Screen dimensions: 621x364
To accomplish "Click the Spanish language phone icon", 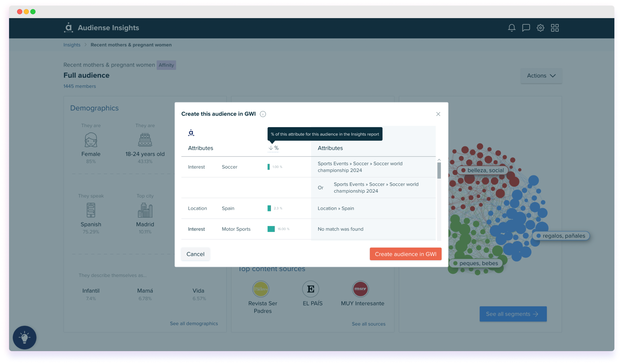I will point(91,210).
